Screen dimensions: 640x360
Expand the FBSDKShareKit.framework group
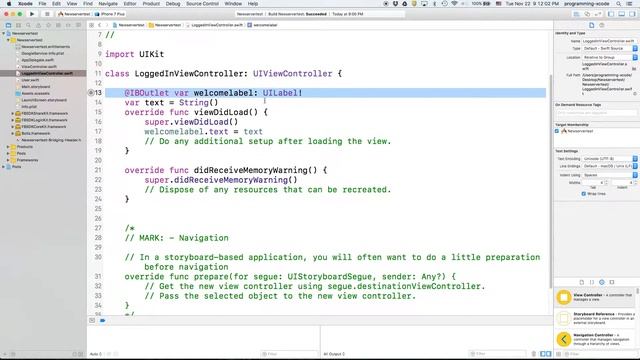[13, 113]
